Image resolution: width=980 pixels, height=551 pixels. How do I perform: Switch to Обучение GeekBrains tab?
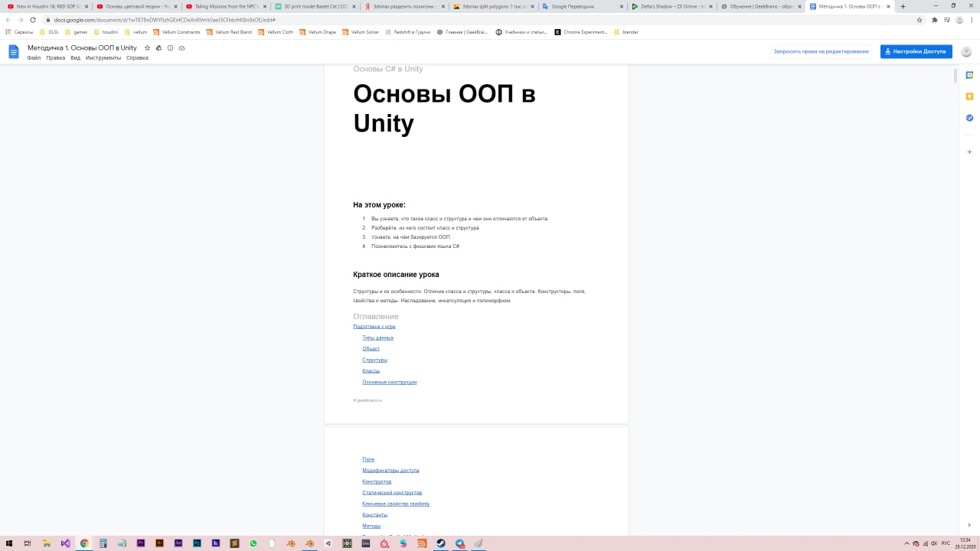click(759, 6)
